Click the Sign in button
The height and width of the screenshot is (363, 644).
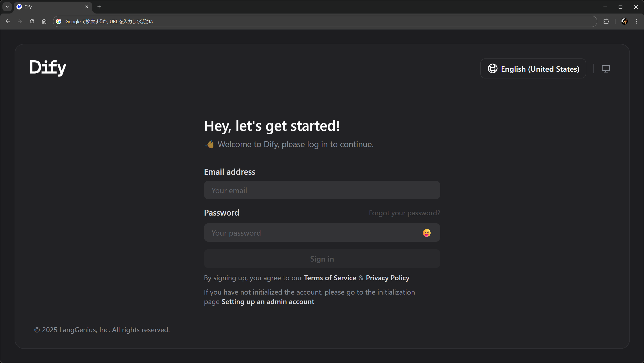pos(322,259)
